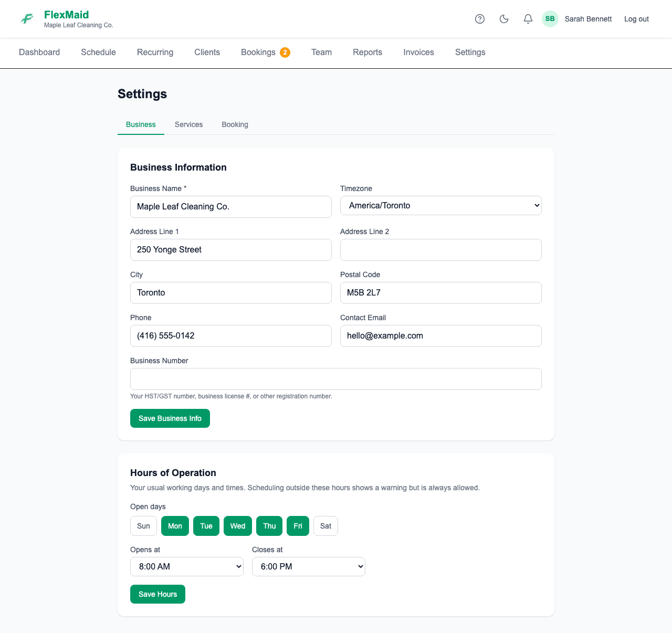
Task: Toggle dark mode moon icon
Action: tap(504, 19)
